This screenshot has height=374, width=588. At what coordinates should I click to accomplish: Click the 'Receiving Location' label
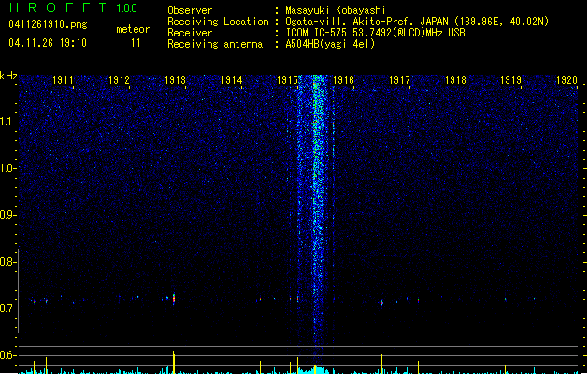coord(218,22)
